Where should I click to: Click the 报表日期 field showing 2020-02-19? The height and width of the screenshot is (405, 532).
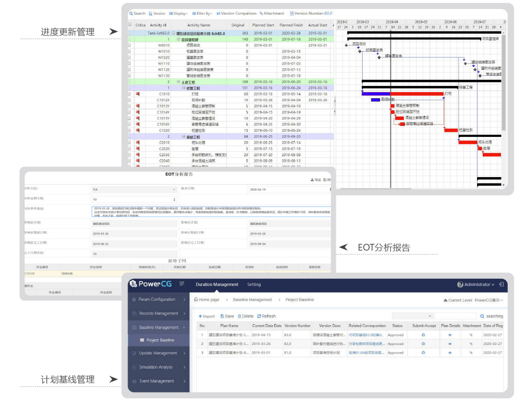click(290, 189)
